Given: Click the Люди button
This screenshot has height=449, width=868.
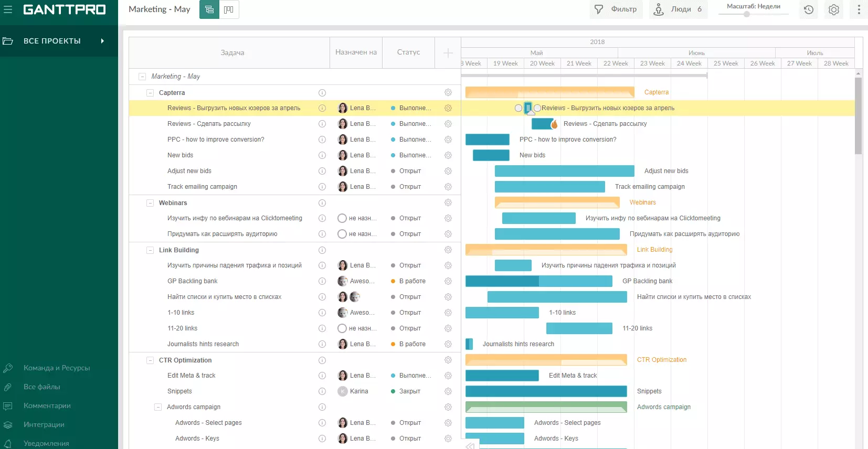Looking at the screenshot, I should [x=678, y=9].
